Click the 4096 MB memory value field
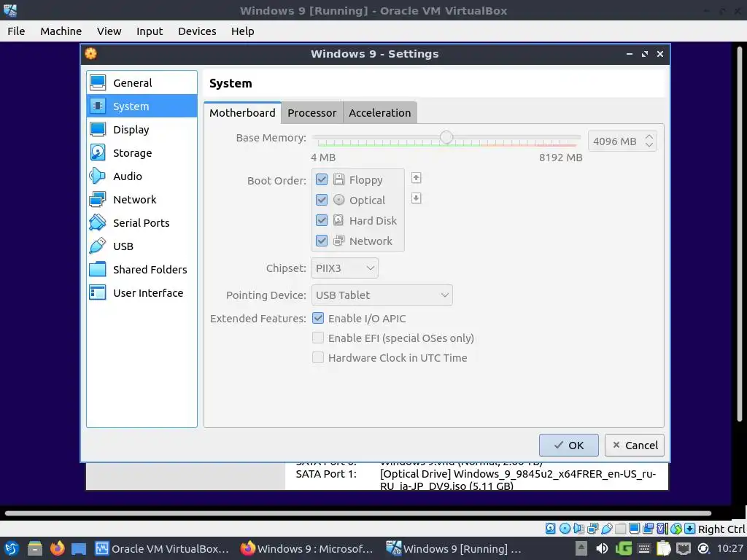 616,141
